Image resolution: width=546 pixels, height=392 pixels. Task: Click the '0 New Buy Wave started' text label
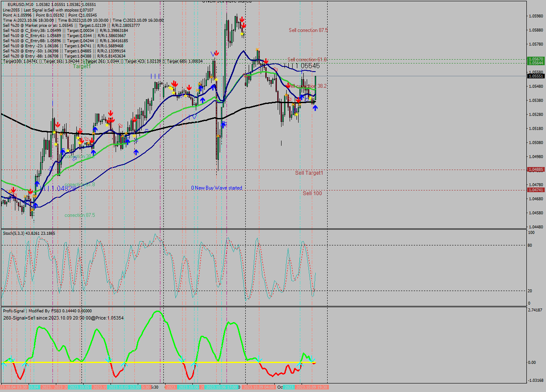pyautogui.click(x=217, y=188)
